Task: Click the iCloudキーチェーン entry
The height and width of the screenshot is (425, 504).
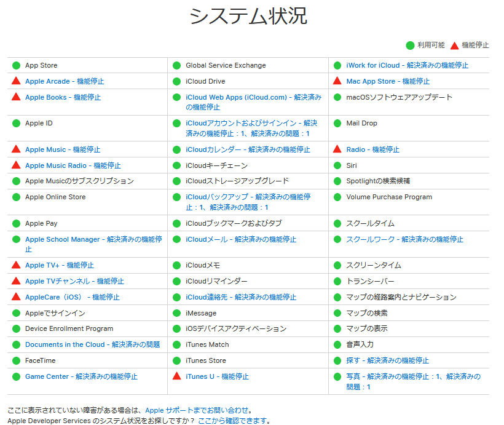Action: (x=216, y=165)
